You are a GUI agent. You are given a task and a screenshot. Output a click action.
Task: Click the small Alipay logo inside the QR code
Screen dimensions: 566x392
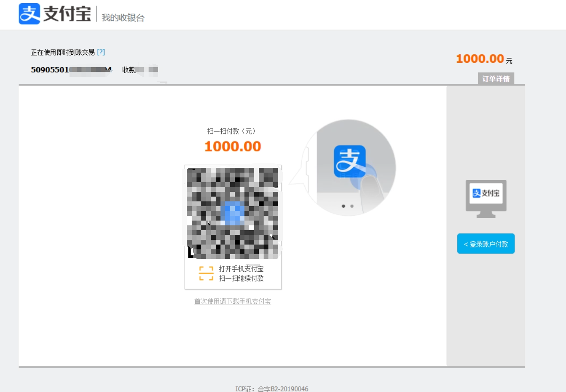point(233,212)
